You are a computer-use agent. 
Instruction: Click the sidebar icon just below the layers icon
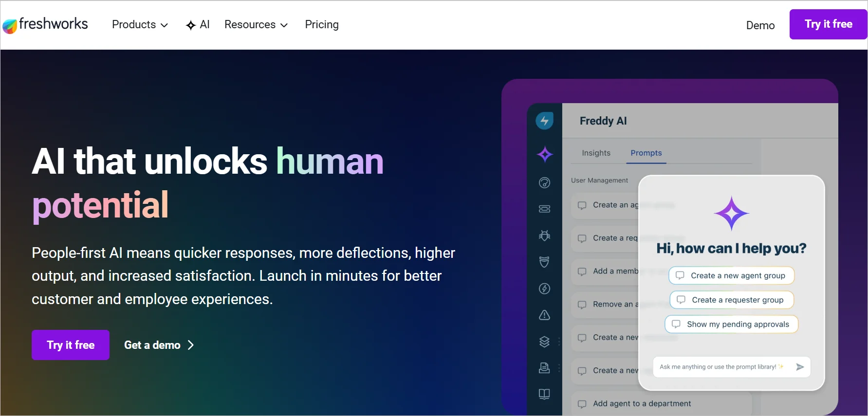click(544, 368)
